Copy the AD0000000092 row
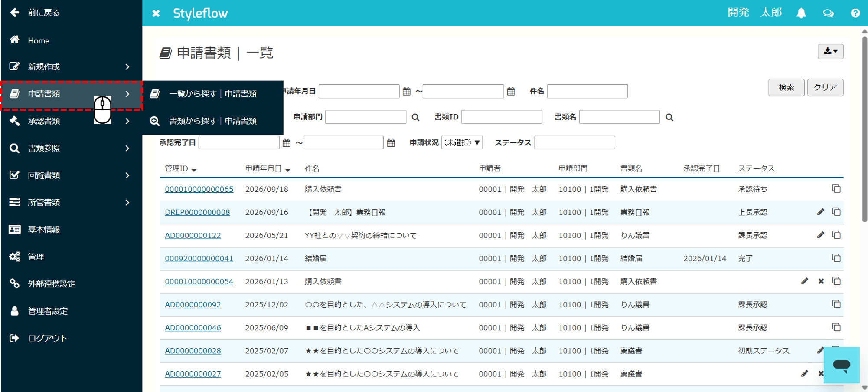This screenshot has width=868, height=392. [x=836, y=304]
